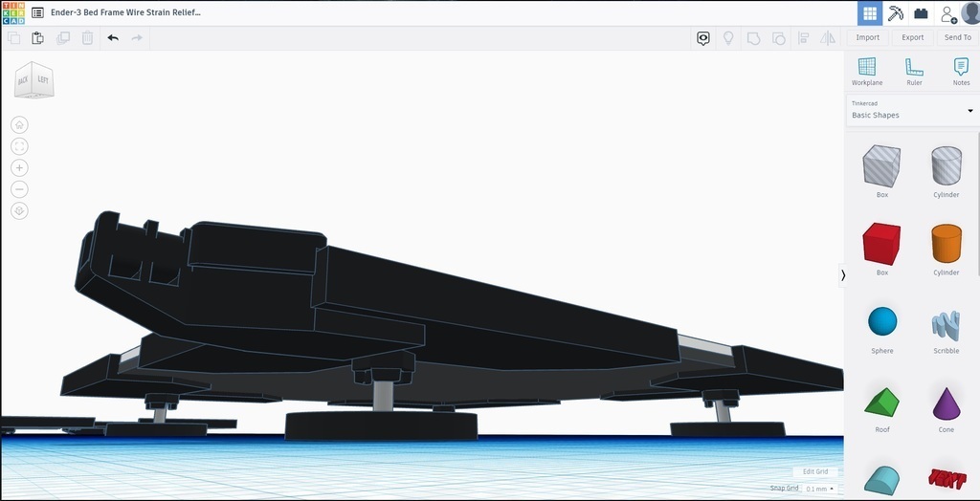Toggle orthographic perspective view

[x=19, y=211]
